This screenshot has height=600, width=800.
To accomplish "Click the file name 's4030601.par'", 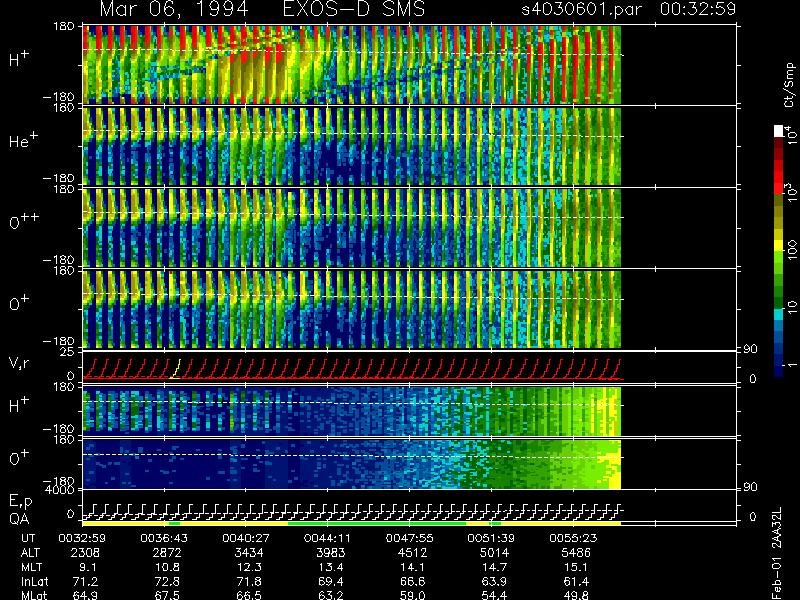I will 581,10.
